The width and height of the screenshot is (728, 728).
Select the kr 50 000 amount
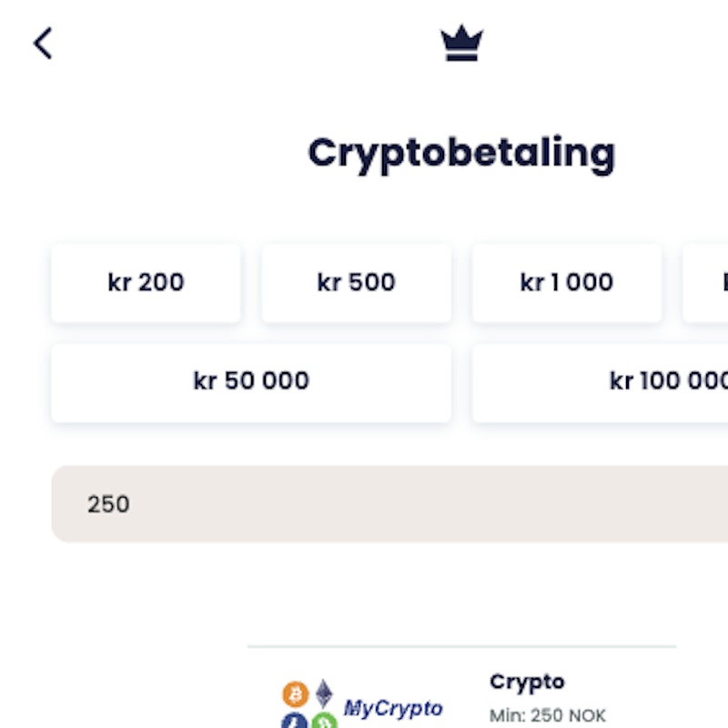coord(251,381)
